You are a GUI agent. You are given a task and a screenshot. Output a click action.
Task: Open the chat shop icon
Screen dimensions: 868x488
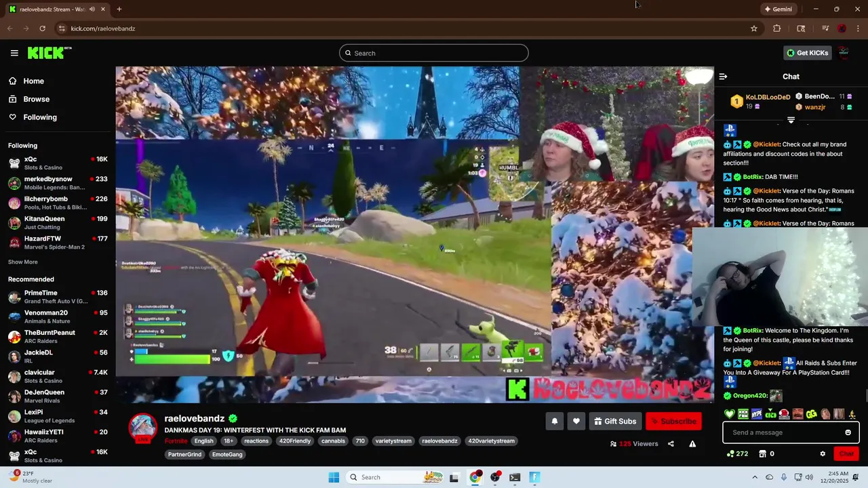tap(762, 453)
